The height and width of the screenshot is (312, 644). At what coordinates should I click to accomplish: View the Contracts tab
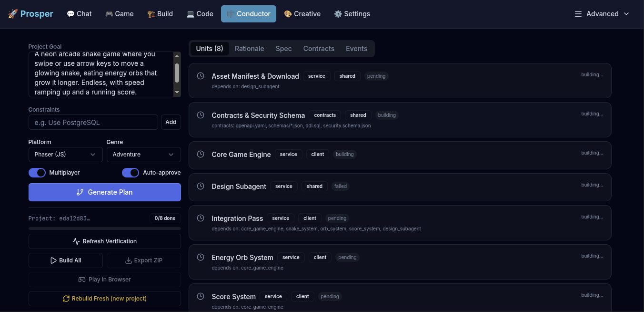pos(319,49)
